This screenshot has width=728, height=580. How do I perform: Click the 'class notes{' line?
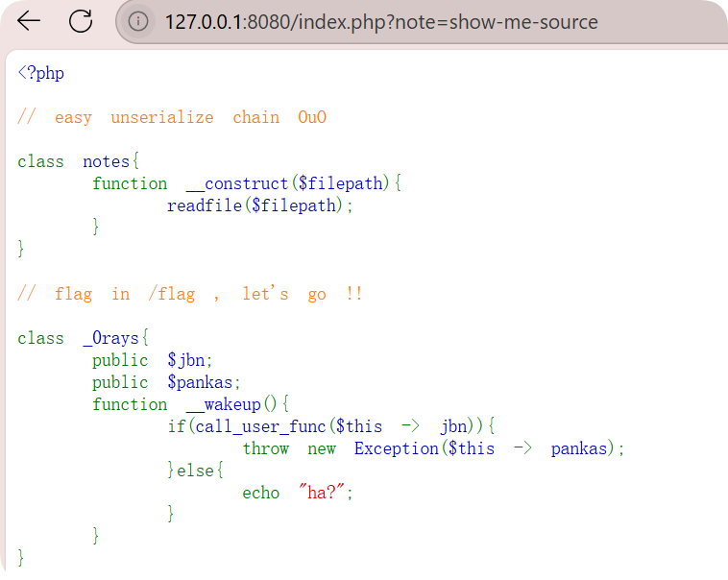coord(78,161)
